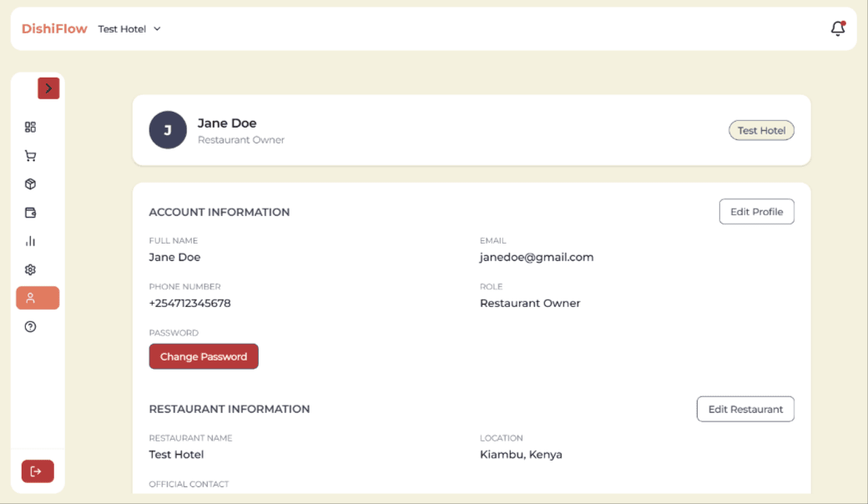Open the bar chart analytics icon
Image resolution: width=868 pixels, height=504 pixels.
pyautogui.click(x=31, y=241)
